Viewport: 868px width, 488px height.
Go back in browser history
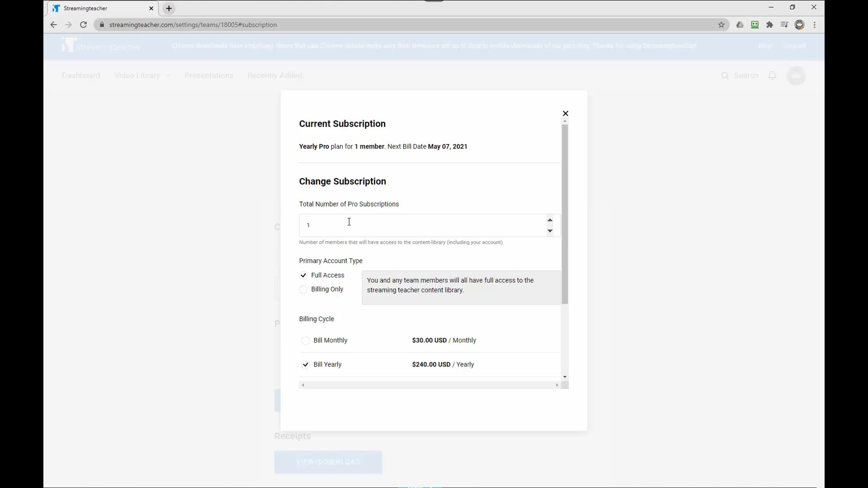[54, 25]
